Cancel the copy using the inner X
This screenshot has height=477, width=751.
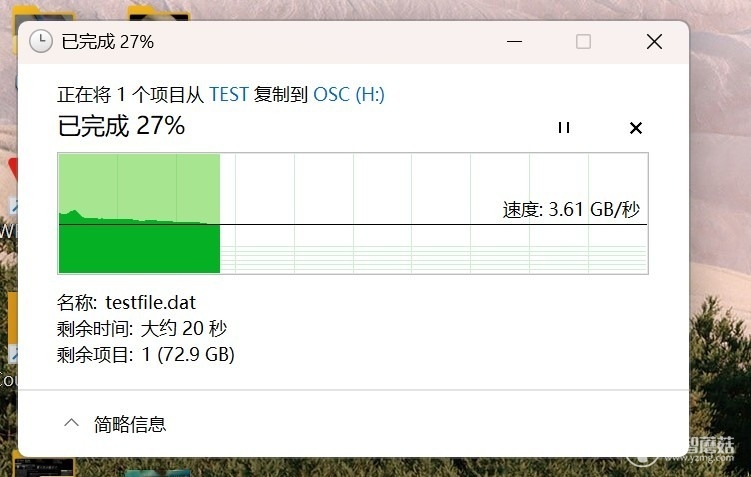click(x=636, y=128)
